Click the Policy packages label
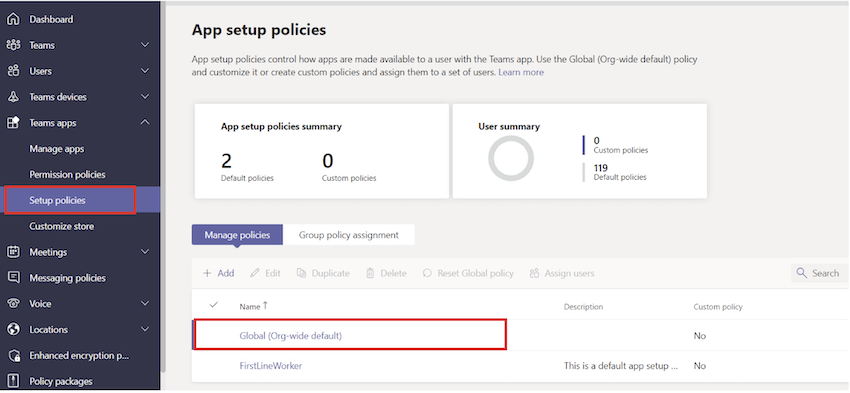This screenshot has width=850, height=393. coord(61,382)
